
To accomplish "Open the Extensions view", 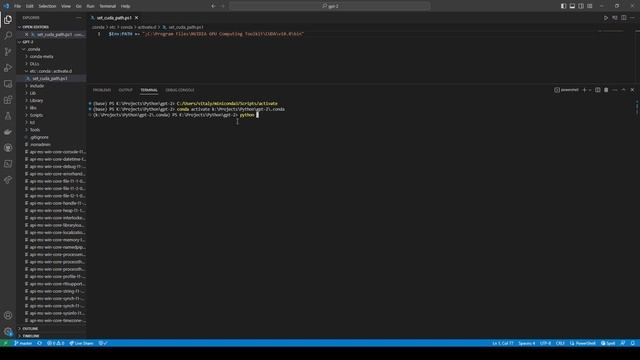I will point(8,100).
